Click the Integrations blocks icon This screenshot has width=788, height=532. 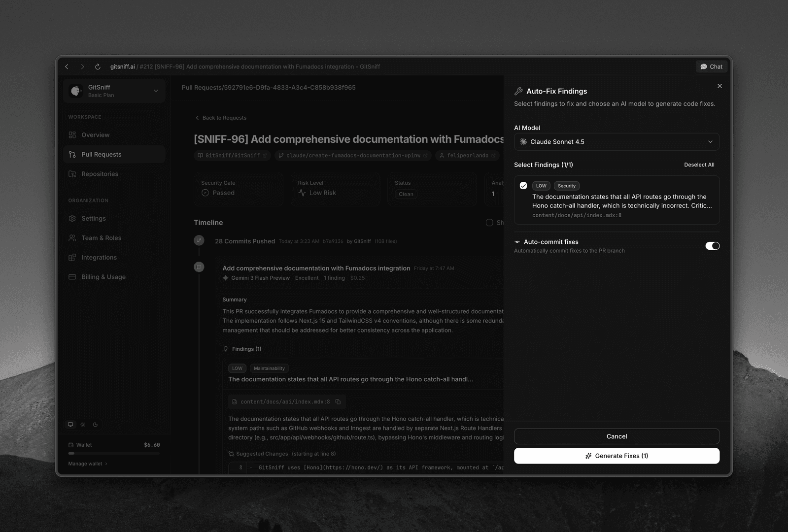click(72, 258)
